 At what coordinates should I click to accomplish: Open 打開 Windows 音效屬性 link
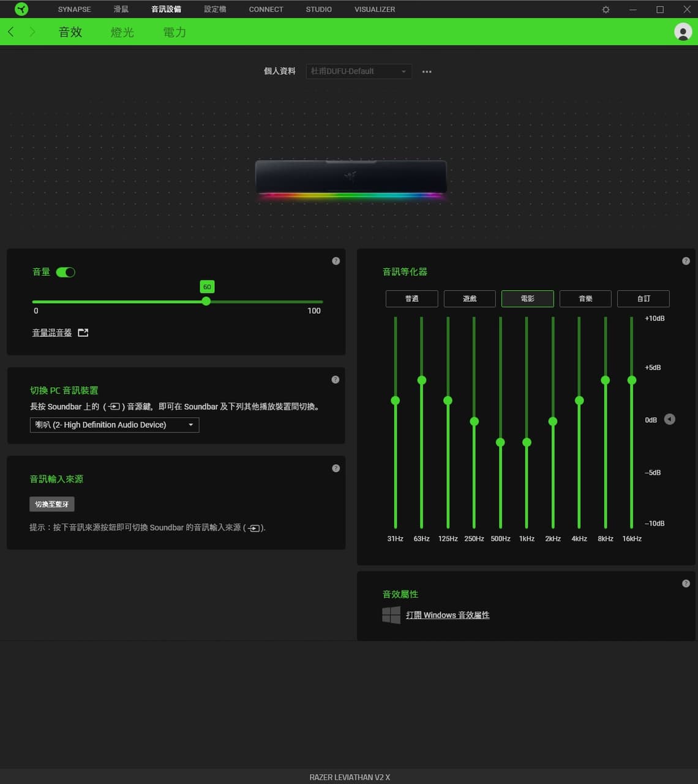coord(448,615)
